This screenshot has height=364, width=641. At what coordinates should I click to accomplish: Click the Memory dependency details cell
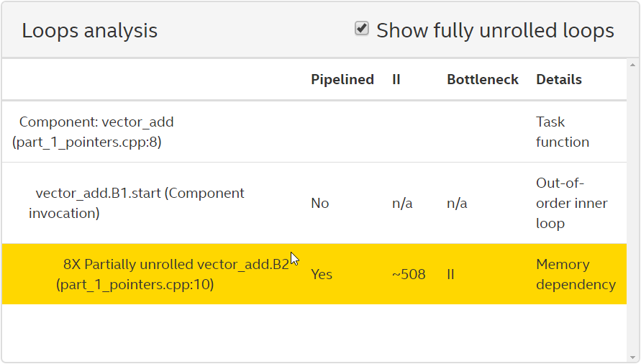pos(575,274)
